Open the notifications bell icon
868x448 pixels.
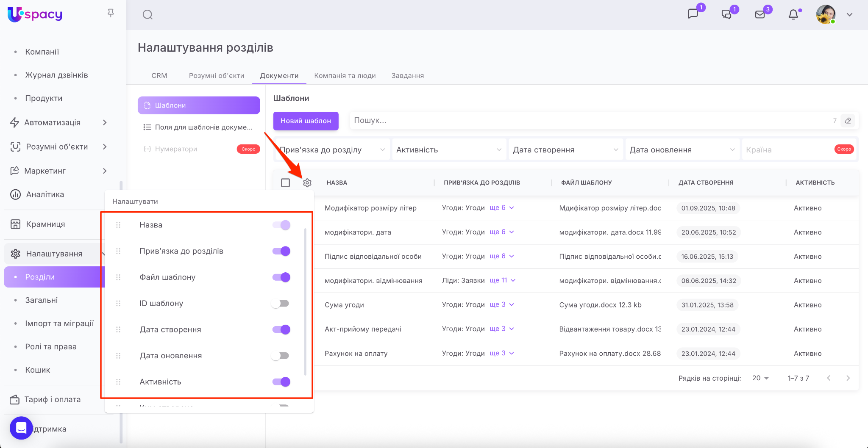pos(793,15)
